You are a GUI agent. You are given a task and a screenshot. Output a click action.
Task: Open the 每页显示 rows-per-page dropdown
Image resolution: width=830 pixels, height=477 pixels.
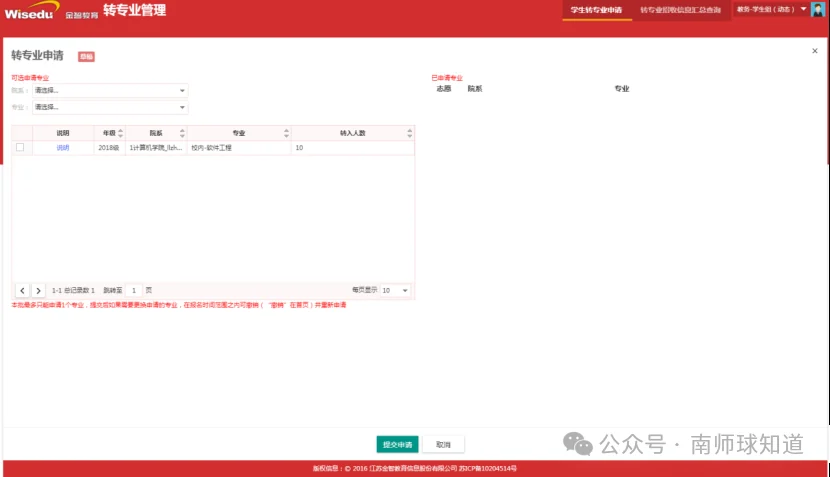point(395,290)
